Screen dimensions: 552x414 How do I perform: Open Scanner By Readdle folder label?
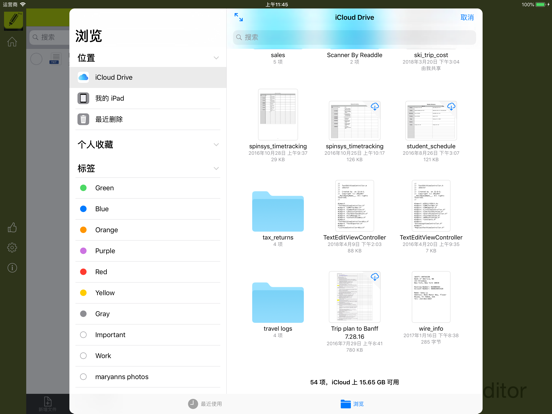coord(354,55)
